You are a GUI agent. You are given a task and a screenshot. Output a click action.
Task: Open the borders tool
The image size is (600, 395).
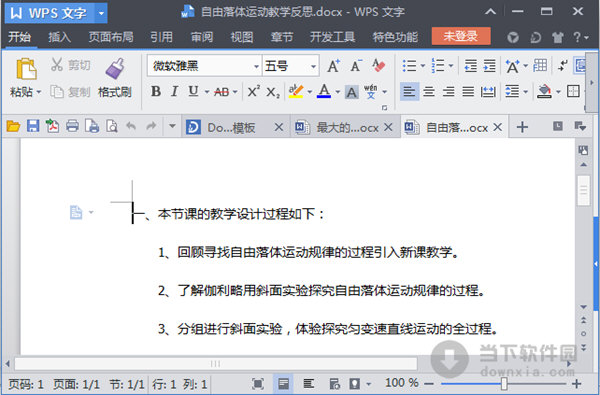pyautogui.click(x=573, y=91)
